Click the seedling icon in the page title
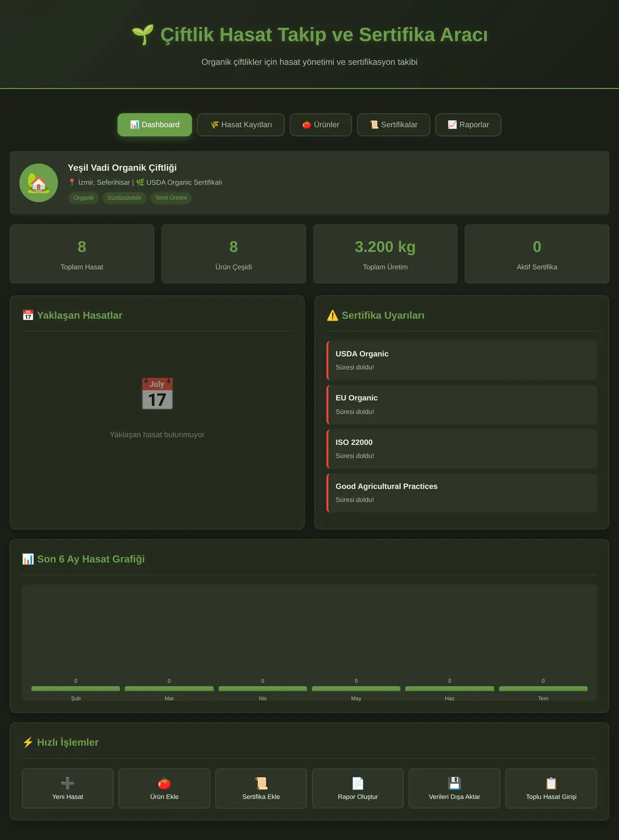The height and width of the screenshot is (840, 619). (x=143, y=35)
